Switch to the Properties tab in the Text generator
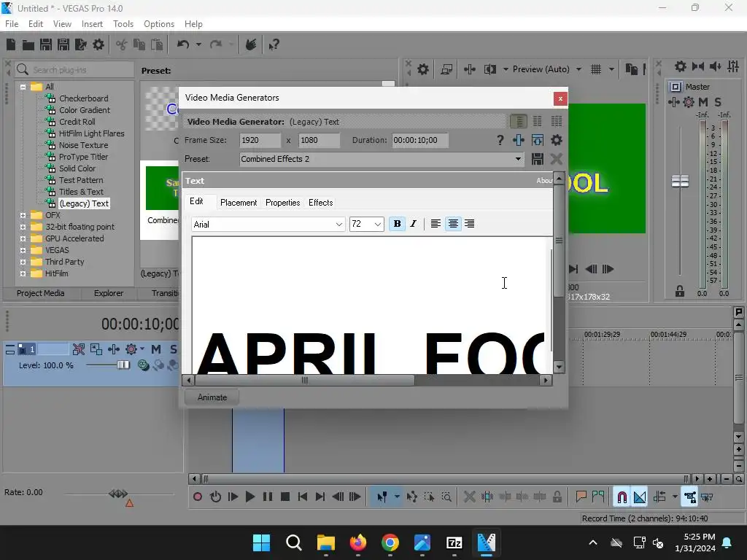 pos(282,203)
